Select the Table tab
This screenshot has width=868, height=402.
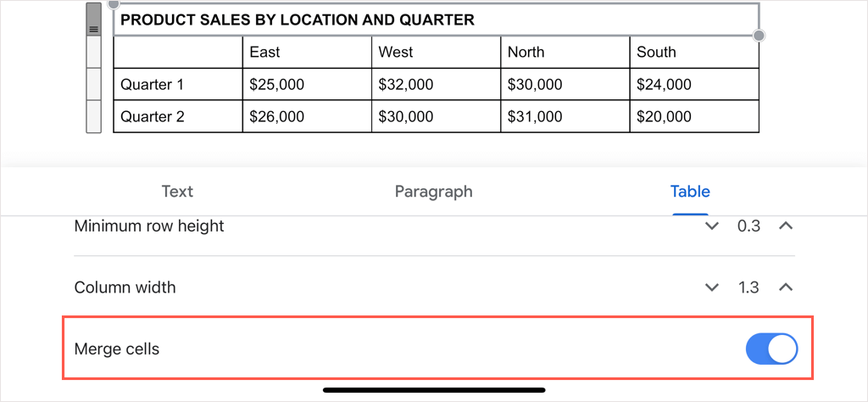690,192
